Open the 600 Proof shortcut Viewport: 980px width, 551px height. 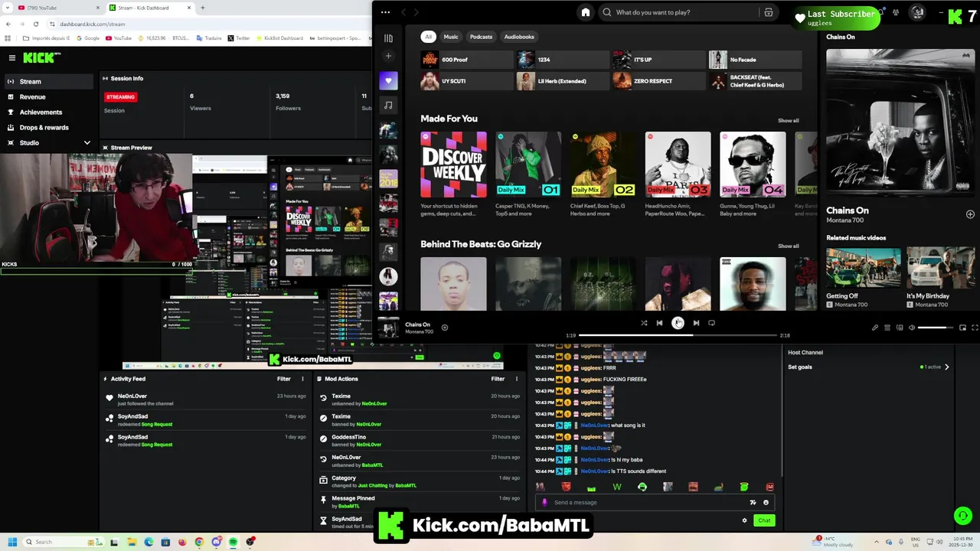click(466, 60)
